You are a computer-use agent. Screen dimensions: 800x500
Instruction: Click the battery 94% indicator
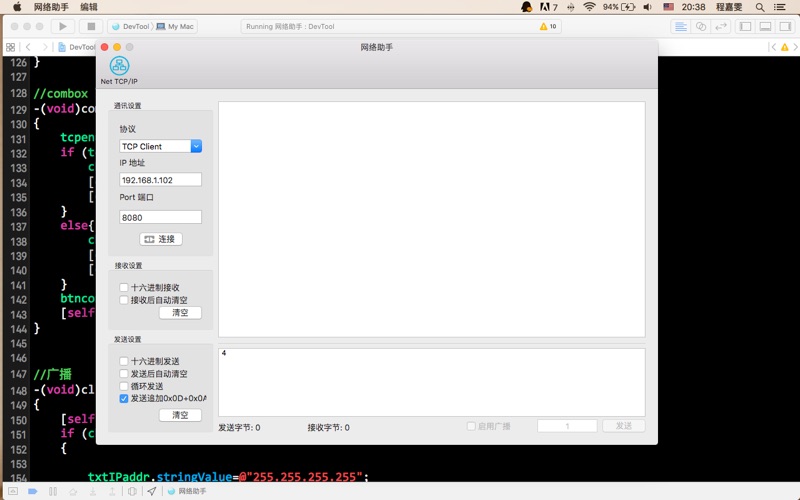(619, 7)
